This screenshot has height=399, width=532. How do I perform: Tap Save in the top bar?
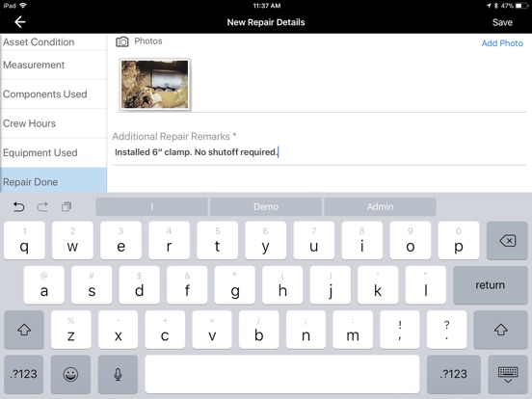coord(502,22)
